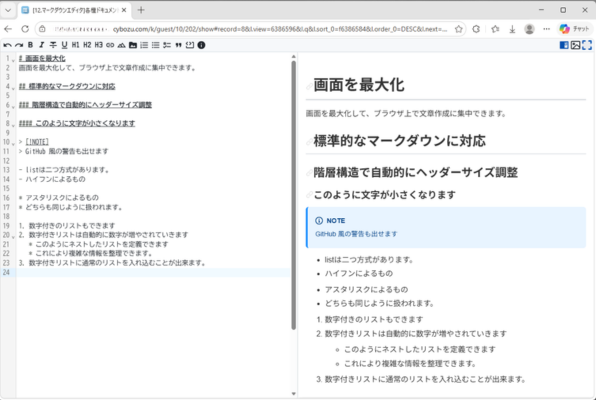
Task: Click the NOTE info icon in preview
Action: pos(319,221)
